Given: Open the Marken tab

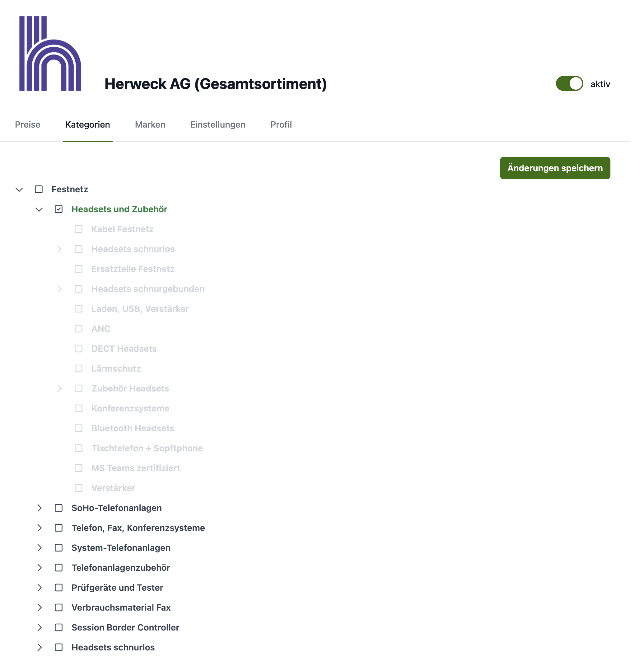Looking at the screenshot, I should 150,124.
